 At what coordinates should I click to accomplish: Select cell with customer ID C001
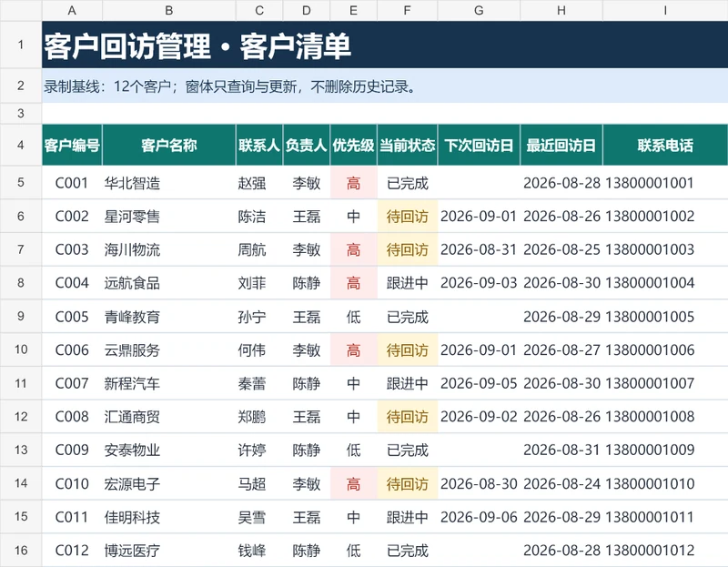coord(72,183)
